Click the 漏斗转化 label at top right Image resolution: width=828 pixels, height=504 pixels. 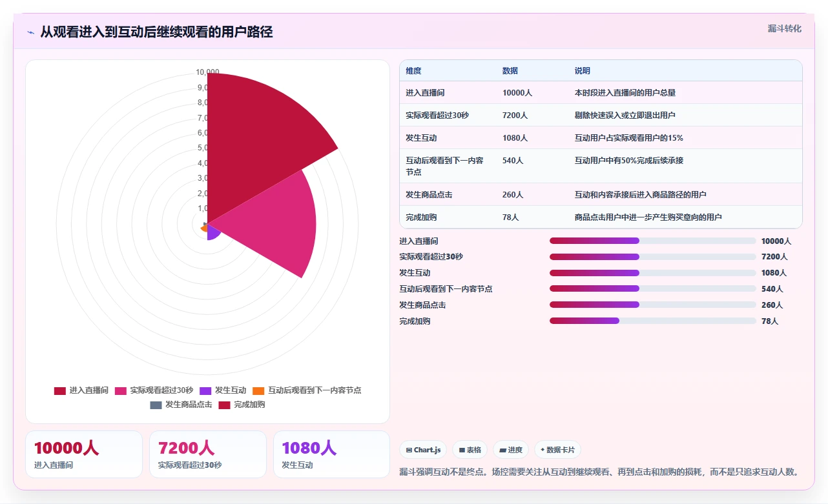coord(785,28)
